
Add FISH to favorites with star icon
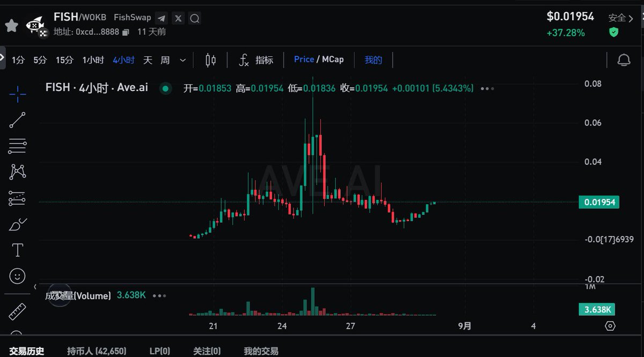[x=12, y=25]
